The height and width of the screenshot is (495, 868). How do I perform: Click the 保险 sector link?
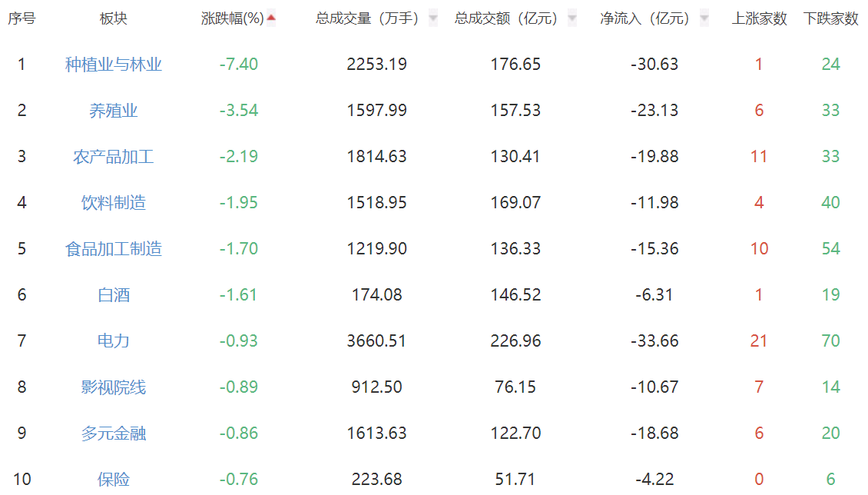click(x=114, y=480)
